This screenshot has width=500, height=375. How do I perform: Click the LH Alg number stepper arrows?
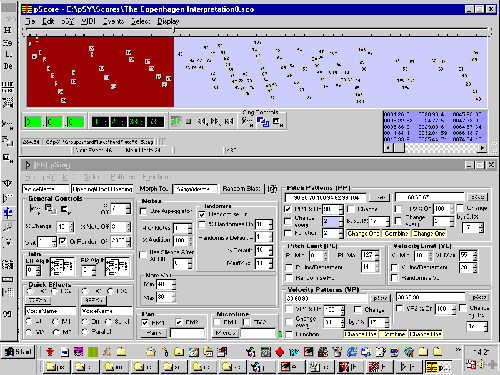coord(38,270)
